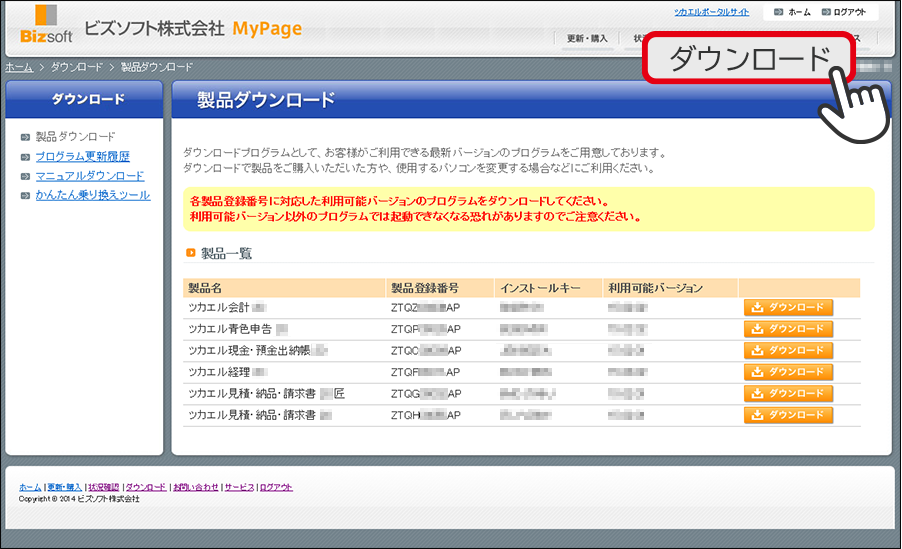Click the red warning text in the yellow box
Screen dimensions: 902x549
[x=415, y=209]
